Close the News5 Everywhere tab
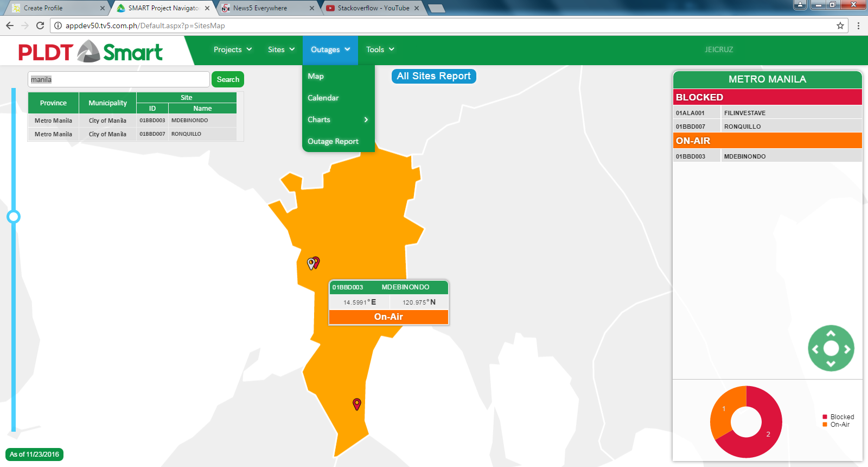The image size is (868, 467). point(312,8)
